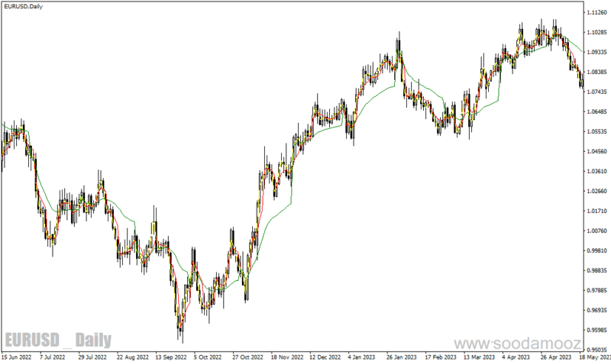Click the 1.00760 price axis label
Screen dimensions: 611x364
pyautogui.click(x=597, y=231)
